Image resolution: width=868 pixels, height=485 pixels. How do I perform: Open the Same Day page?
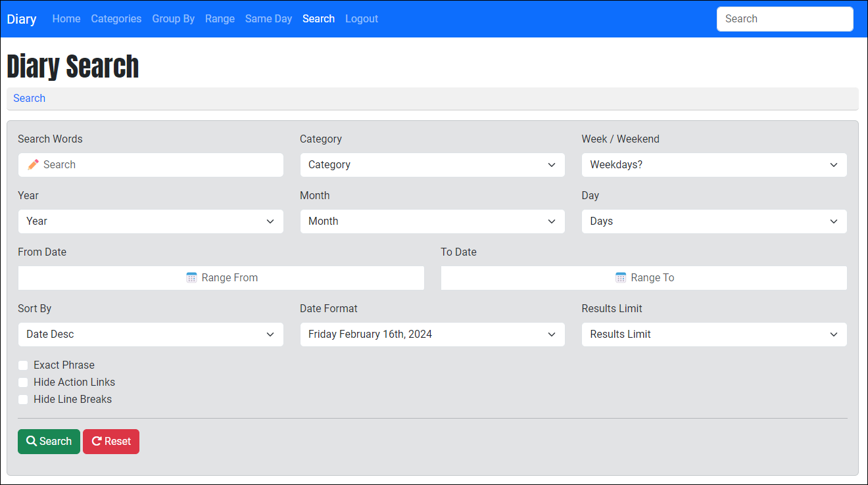[268, 19]
